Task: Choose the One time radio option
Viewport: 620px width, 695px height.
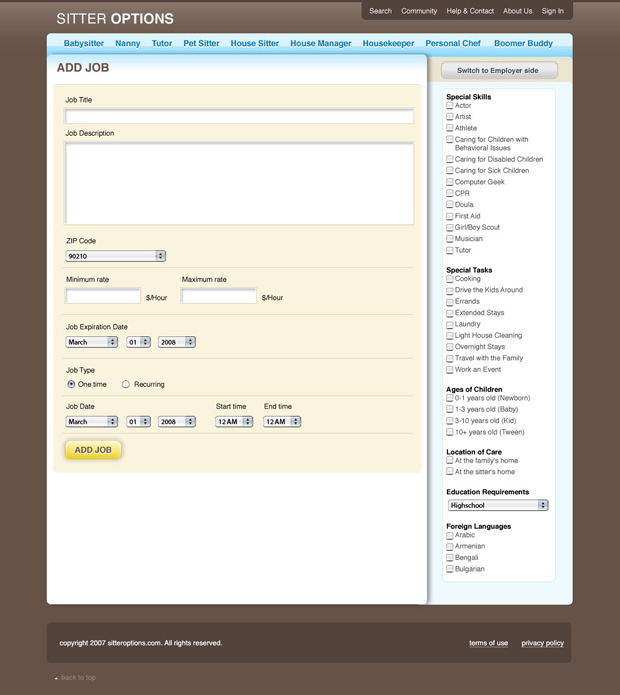Action: (71, 384)
